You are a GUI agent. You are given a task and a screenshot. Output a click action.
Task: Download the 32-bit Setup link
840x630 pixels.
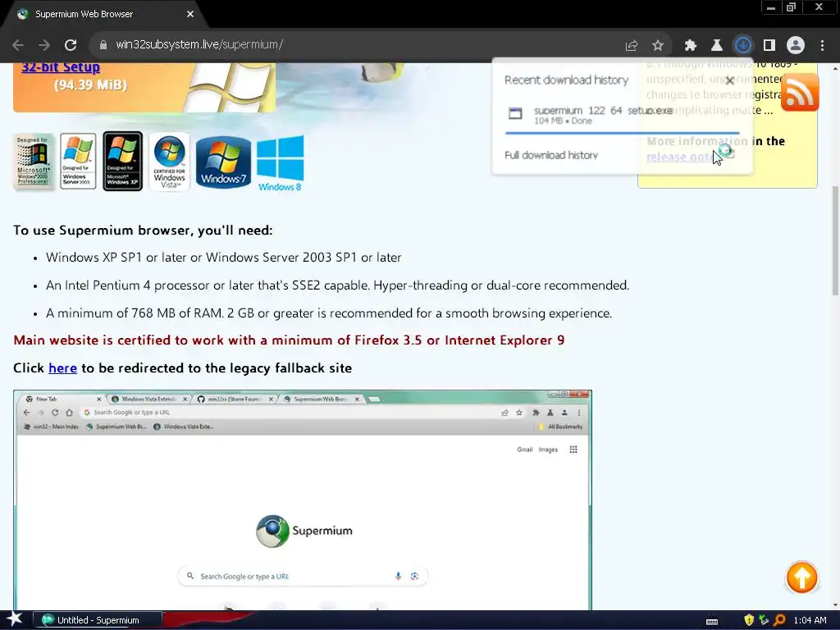61,67
